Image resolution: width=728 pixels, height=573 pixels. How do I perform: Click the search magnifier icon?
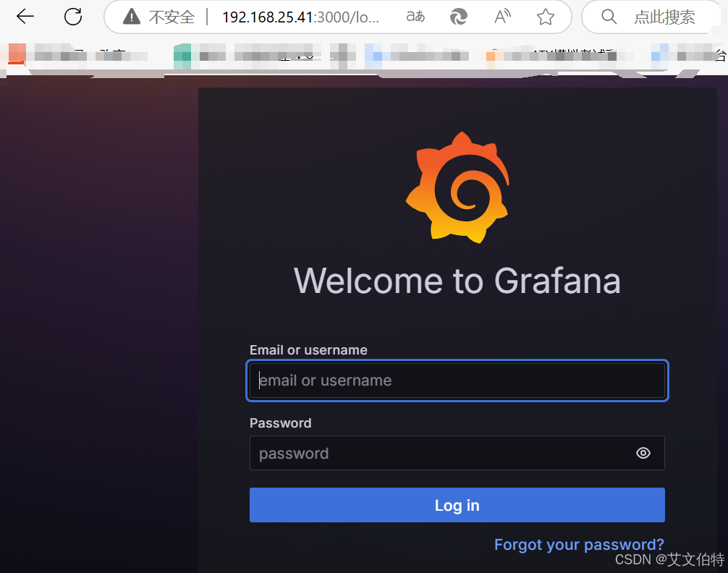609,17
